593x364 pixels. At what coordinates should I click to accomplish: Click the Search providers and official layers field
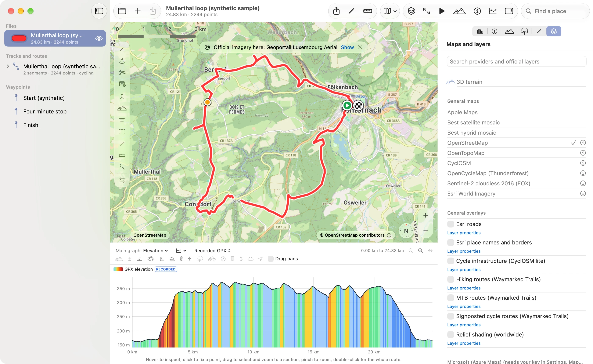click(x=516, y=62)
